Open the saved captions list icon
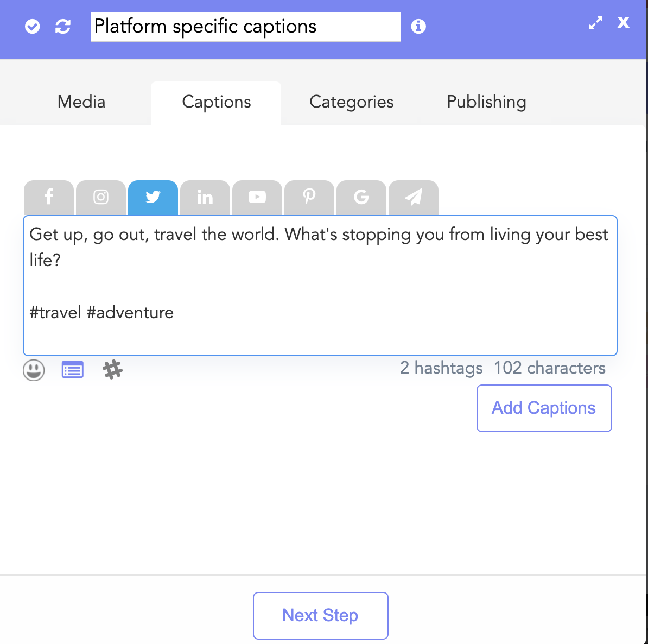The height and width of the screenshot is (644, 648). click(x=72, y=369)
